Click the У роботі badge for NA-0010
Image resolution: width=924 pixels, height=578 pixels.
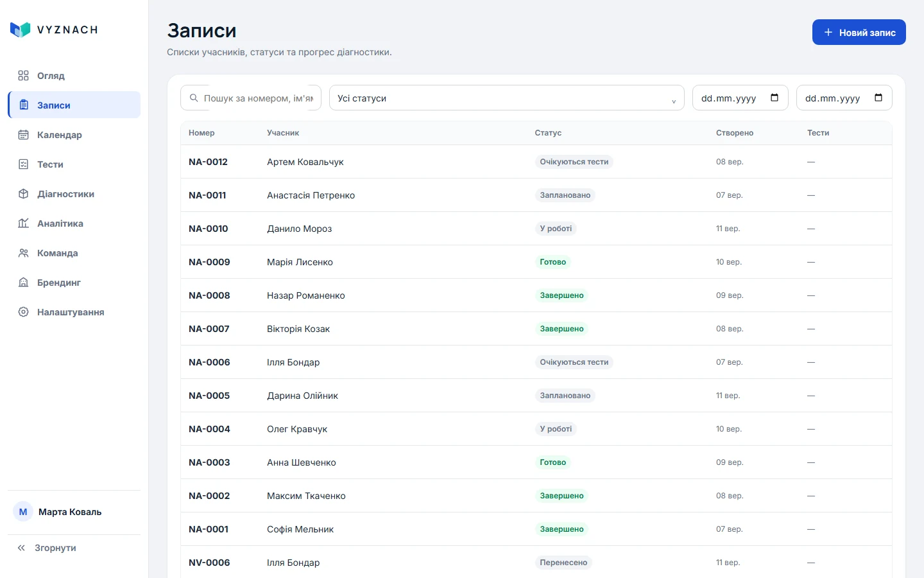(x=556, y=229)
